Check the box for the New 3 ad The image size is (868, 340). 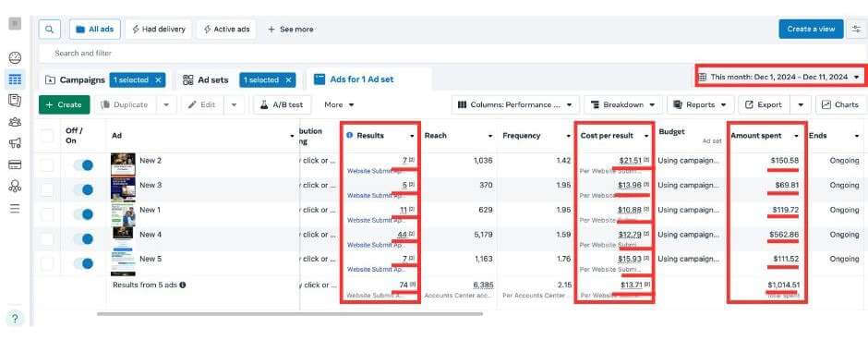[x=48, y=189]
